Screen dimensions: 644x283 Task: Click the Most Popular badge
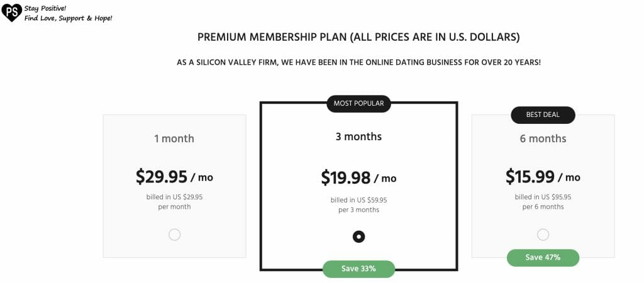coord(358,104)
